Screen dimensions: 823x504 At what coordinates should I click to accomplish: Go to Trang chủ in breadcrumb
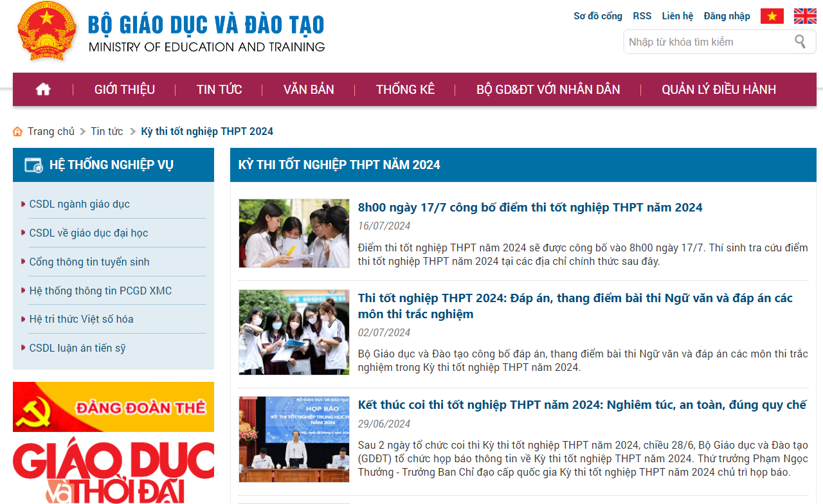(x=51, y=131)
